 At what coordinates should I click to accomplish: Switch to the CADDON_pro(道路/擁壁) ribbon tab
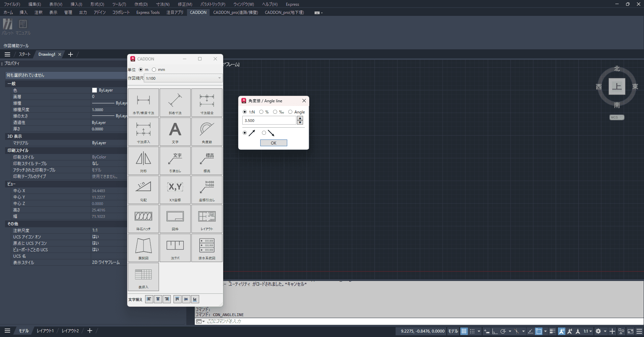click(x=235, y=12)
